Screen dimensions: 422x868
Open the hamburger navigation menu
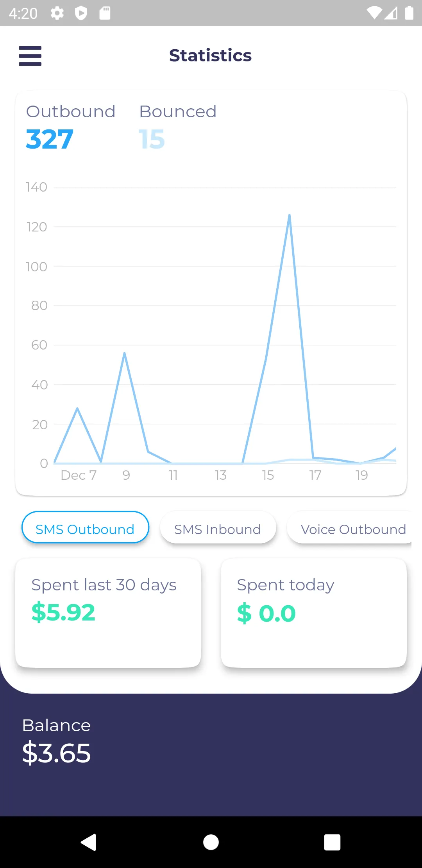[x=30, y=56]
